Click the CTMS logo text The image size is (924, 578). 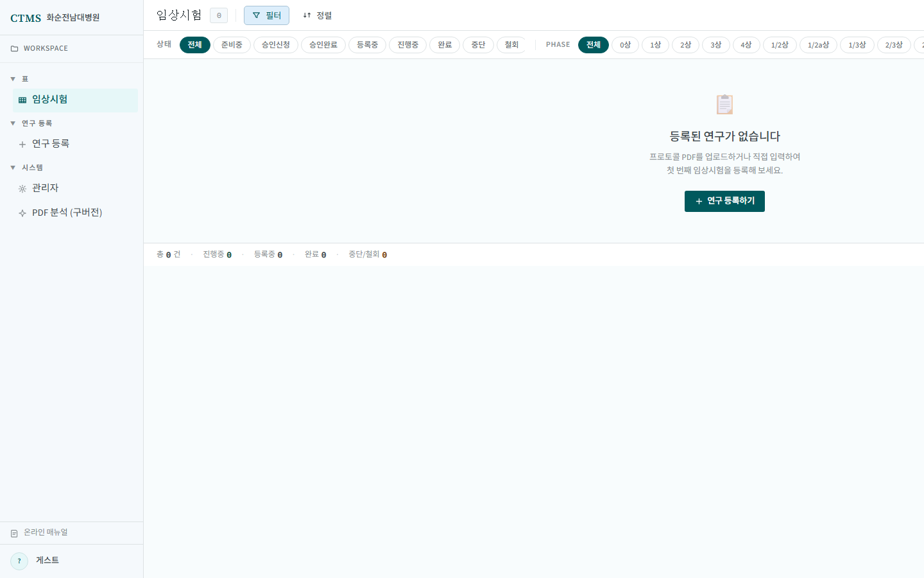click(x=26, y=18)
